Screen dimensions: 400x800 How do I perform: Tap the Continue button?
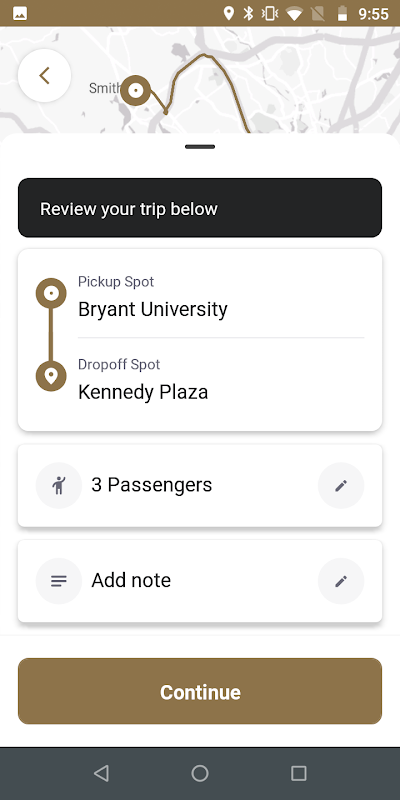[200, 691]
